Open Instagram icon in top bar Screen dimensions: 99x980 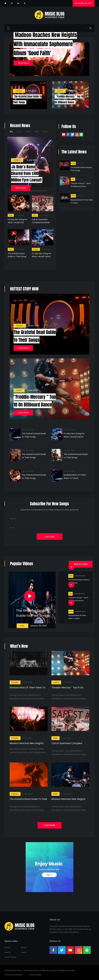12,3
